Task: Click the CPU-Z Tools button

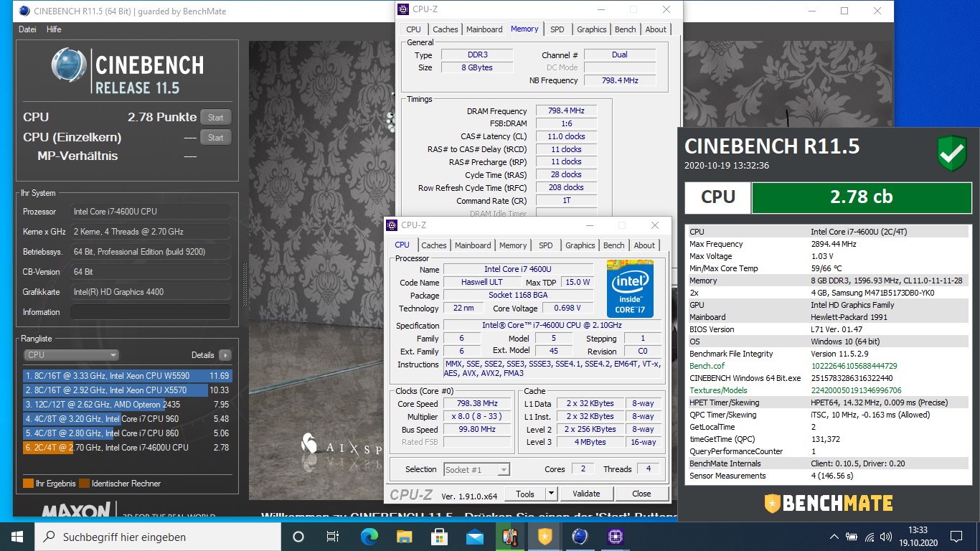Action: point(525,494)
